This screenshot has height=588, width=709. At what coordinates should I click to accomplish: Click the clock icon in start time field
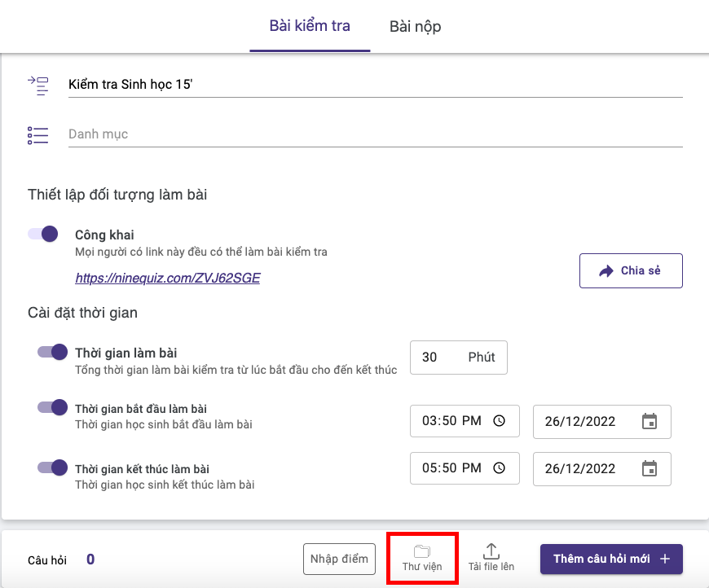pos(500,421)
